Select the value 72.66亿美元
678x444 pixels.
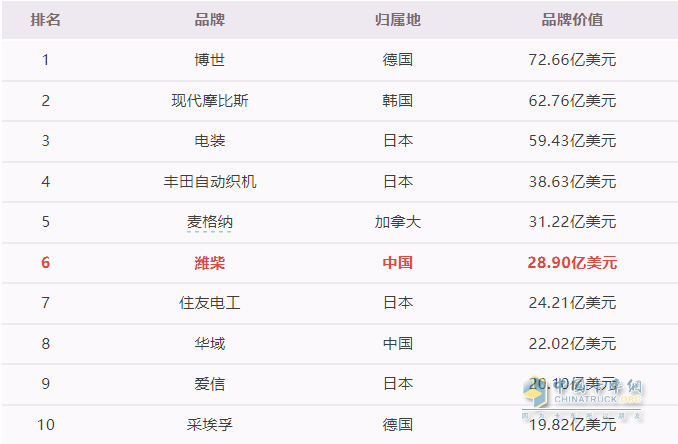click(x=572, y=60)
